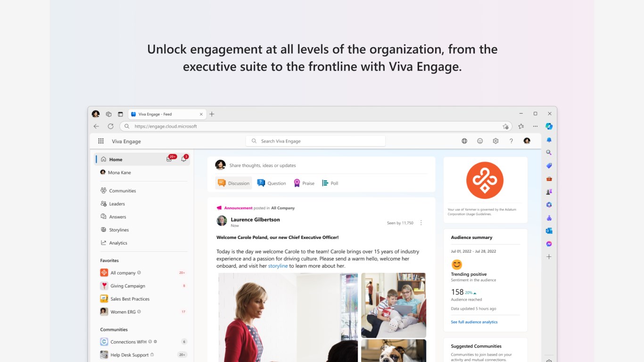Viewport: 644px width, 362px height.
Task: Select the Poll post type
Action: (330, 183)
